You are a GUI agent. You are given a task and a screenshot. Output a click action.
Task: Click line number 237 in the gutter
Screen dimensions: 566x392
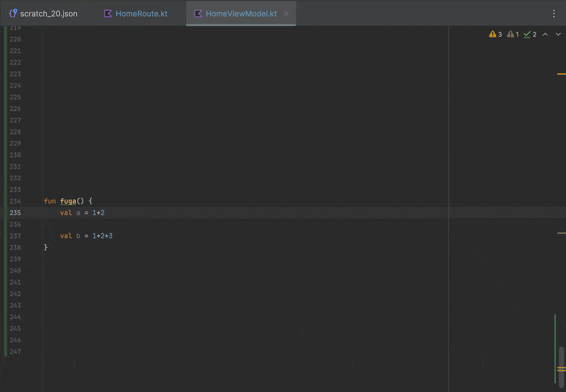(15, 236)
